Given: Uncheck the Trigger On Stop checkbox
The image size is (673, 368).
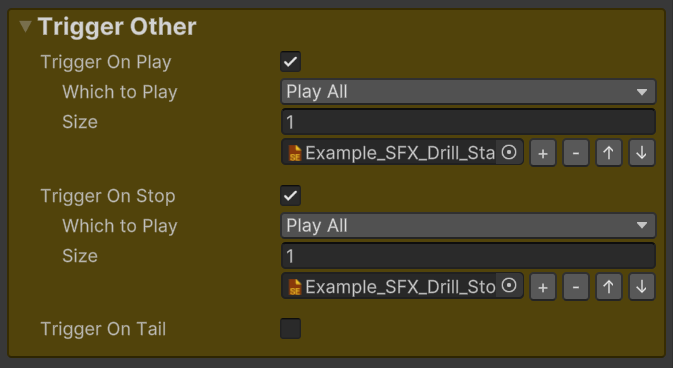Looking at the screenshot, I should pos(291,195).
